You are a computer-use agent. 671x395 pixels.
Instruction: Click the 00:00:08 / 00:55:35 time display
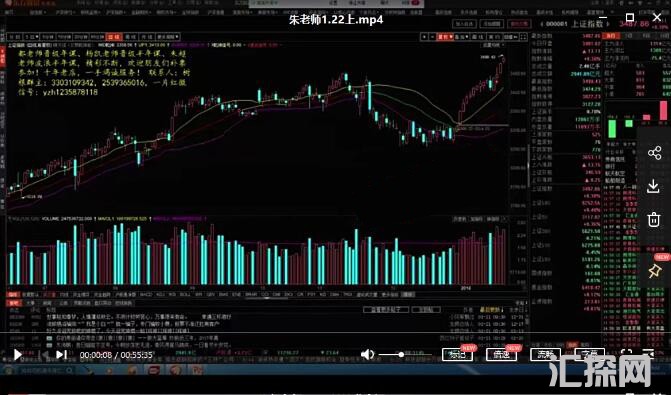(x=116, y=355)
